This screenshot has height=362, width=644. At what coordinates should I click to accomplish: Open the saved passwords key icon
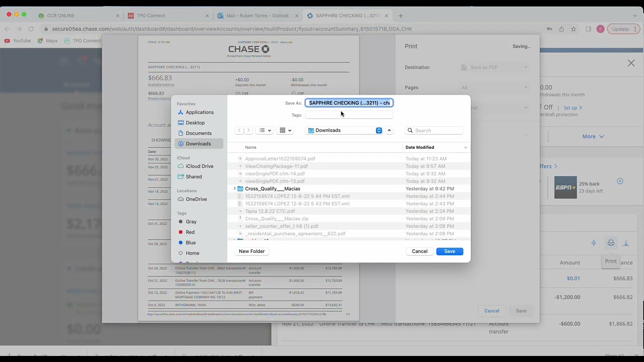coord(549,29)
